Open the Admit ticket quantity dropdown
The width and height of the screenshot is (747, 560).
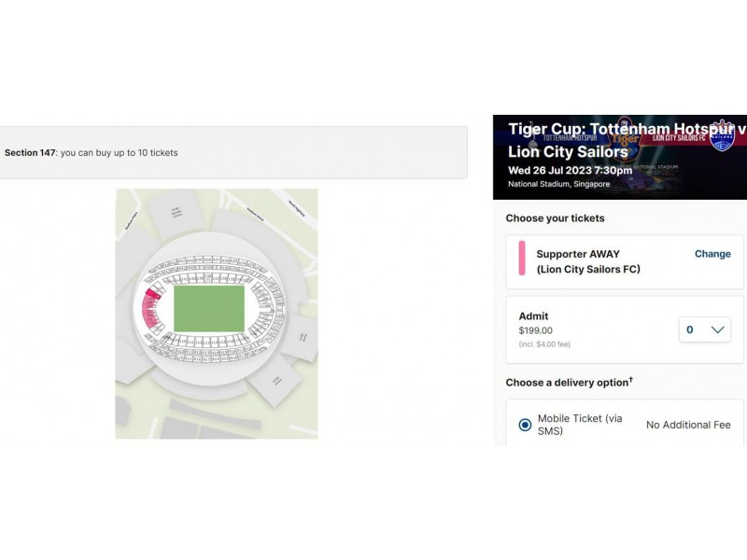(x=705, y=329)
